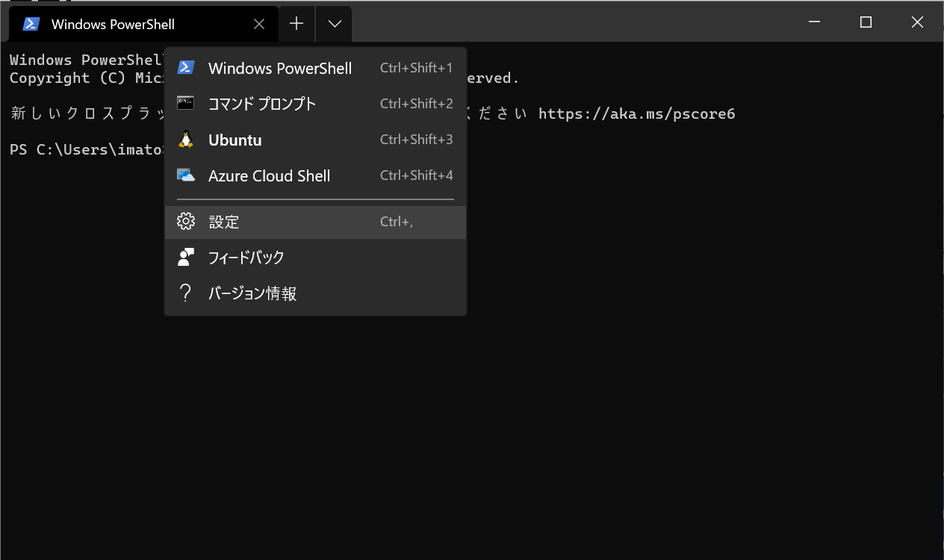
Task: Click the Azure Cloud Shell cloud icon
Action: pos(186,175)
